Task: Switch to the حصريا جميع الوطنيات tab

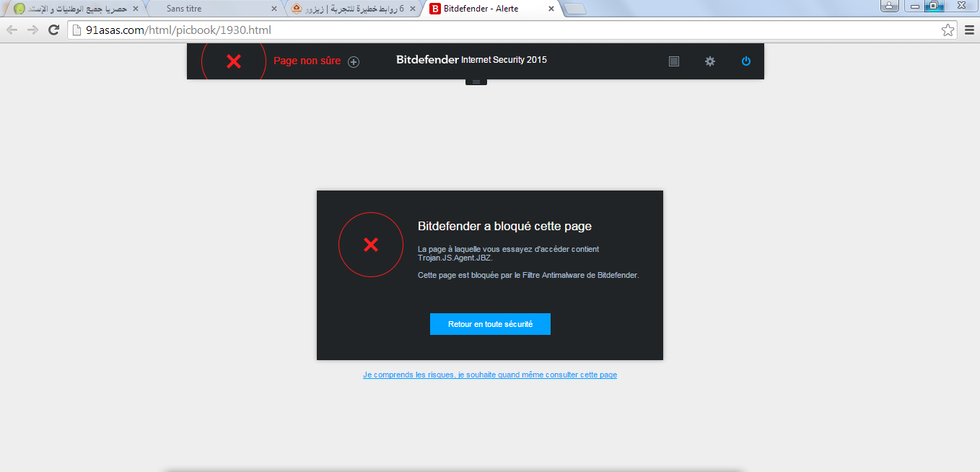Action: [x=75, y=9]
